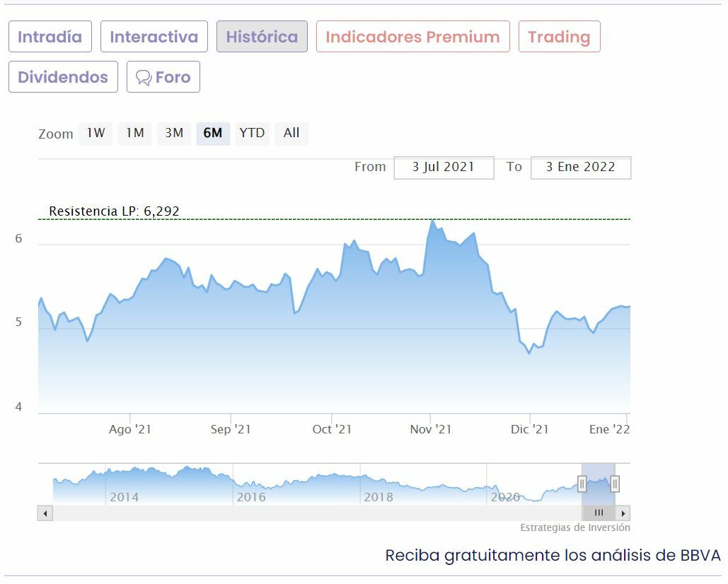This screenshot has height=584, width=728.
Task: Click the left scroll arrow of the navigator
Action: click(x=45, y=513)
